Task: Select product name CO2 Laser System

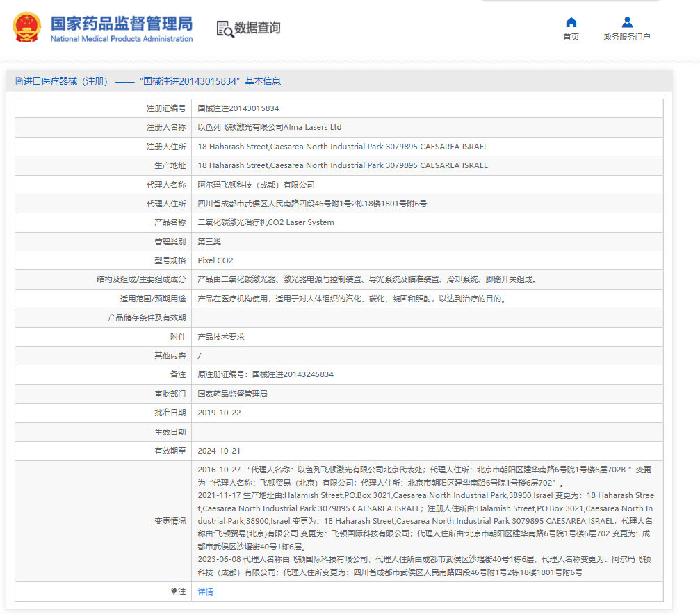Action: coord(301,222)
